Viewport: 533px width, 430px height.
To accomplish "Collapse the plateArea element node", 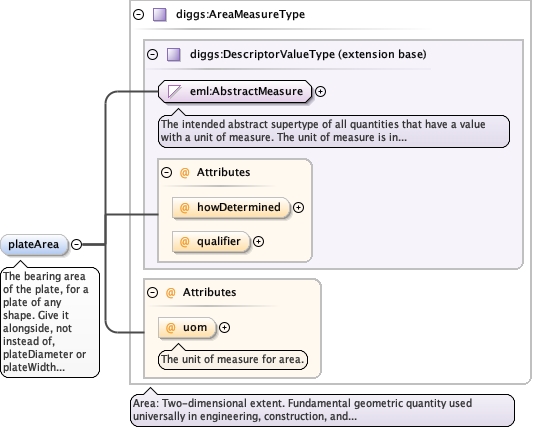I will (x=76, y=244).
